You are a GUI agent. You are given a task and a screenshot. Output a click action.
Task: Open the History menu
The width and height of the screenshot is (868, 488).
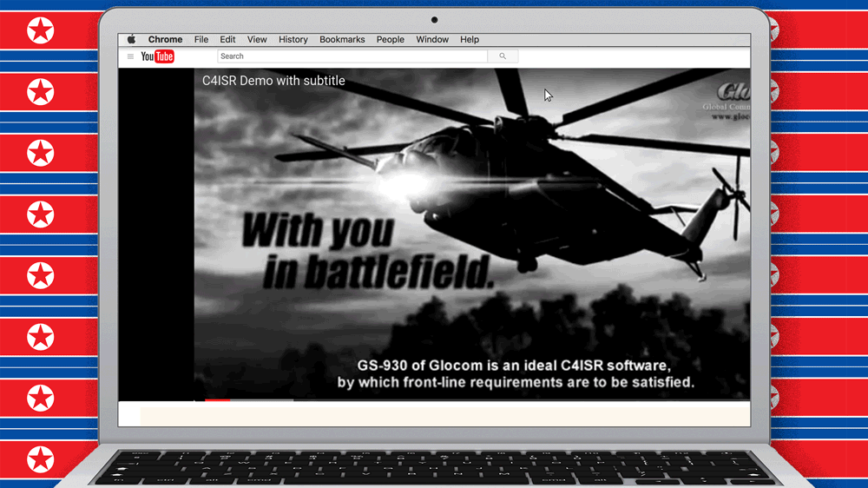click(x=293, y=39)
